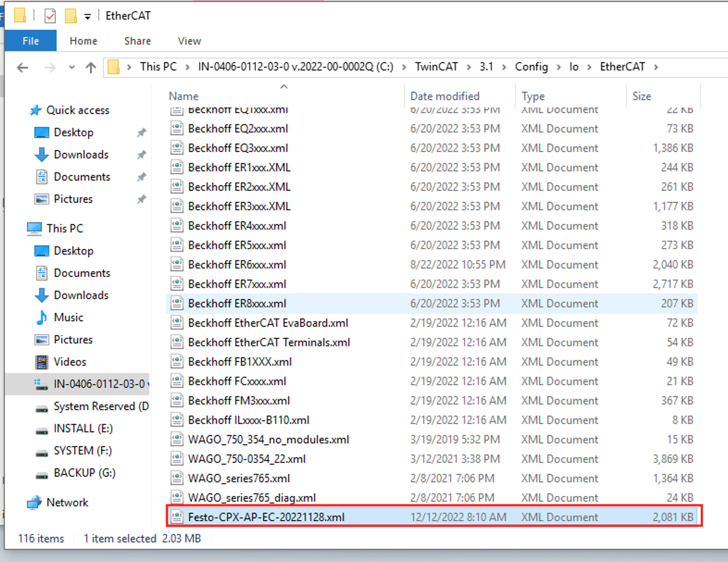Click the pin icon beside Quick access Downloads
Viewport: 728px width, 562px height.
pyautogui.click(x=141, y=155)
